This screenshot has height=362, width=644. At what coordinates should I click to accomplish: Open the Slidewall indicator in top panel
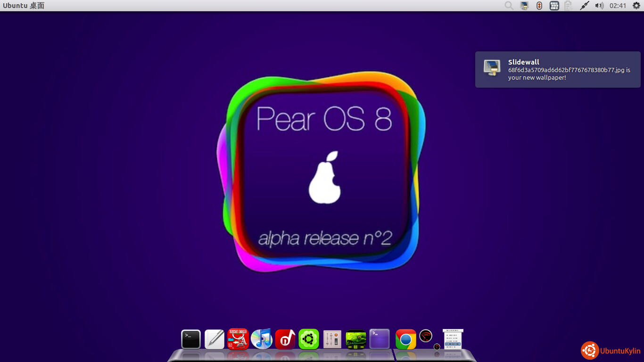(x=524, y=6)
